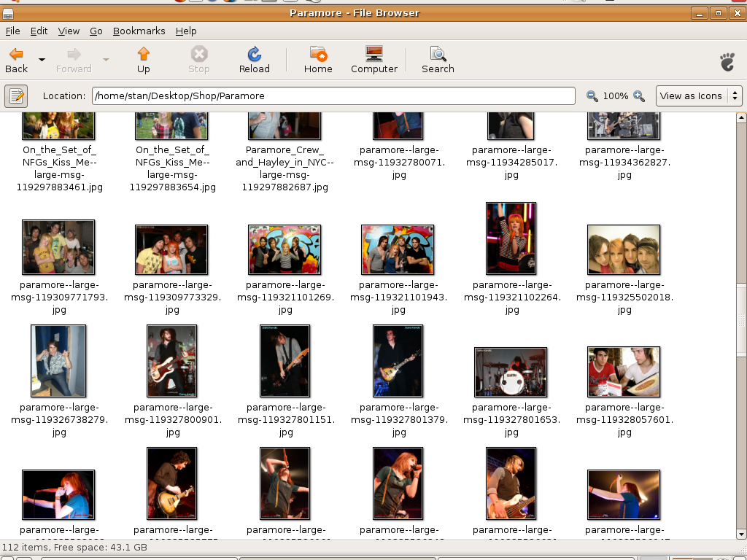Open the Edit menu
Image resolution: width=747 pixels, height=560 pixels.
39,31
